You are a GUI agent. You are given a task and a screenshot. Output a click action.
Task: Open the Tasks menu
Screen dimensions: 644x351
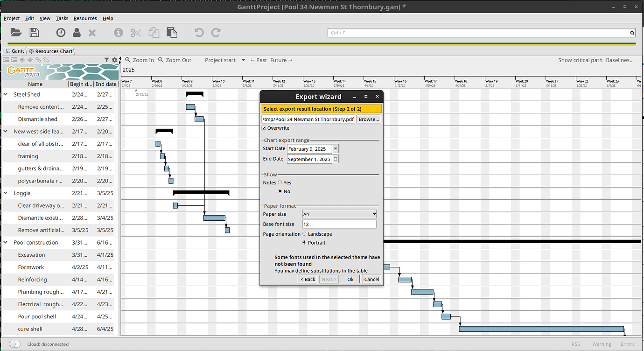[62, 18]
